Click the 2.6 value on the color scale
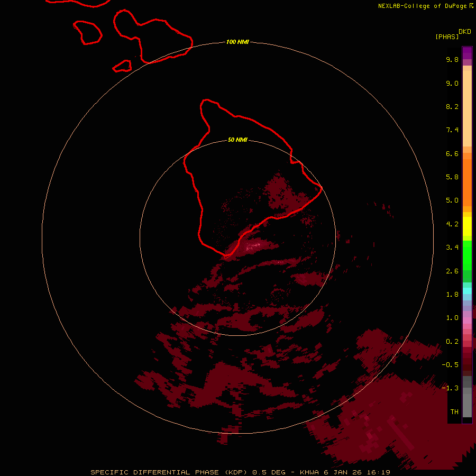476x476 pixels. click(x=452, y=271)
